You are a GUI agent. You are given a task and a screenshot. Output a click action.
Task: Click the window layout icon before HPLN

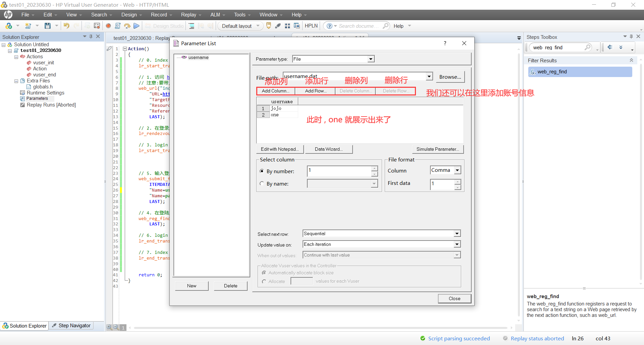297,26
